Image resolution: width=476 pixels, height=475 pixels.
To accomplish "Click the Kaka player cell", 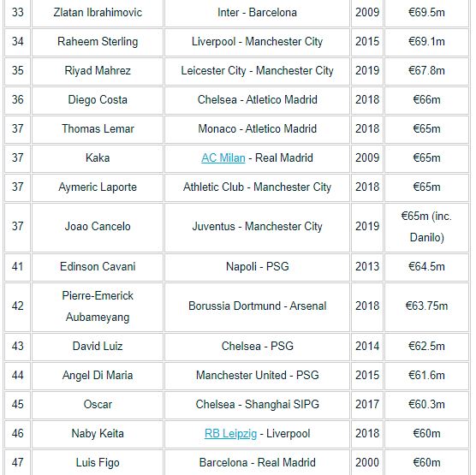I will [x=98, y=158].
